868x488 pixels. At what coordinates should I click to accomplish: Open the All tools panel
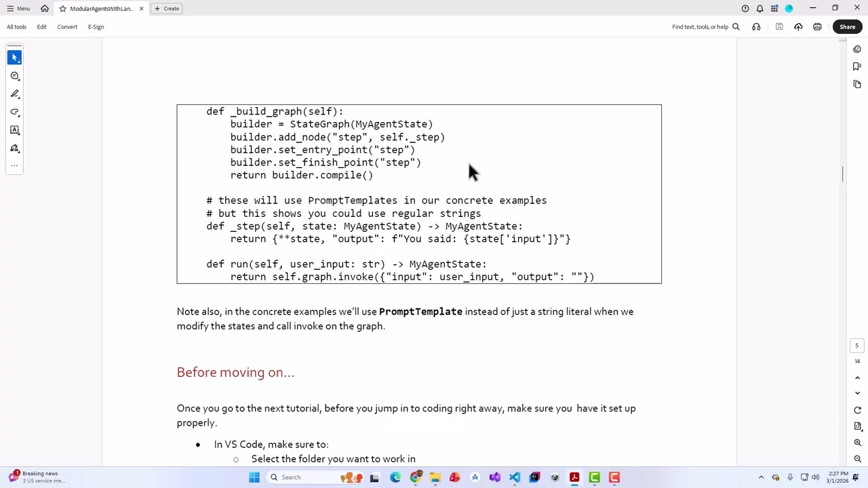click(x=16, y=27)
